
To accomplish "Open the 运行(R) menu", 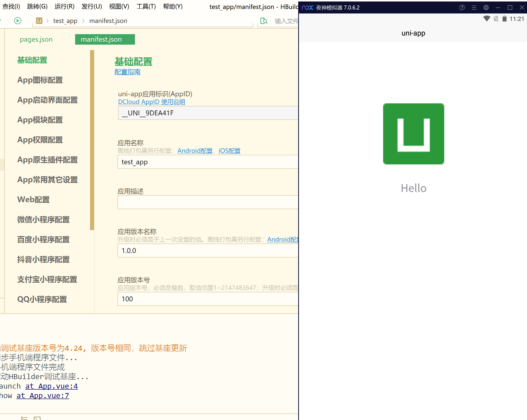I will 64,6.
